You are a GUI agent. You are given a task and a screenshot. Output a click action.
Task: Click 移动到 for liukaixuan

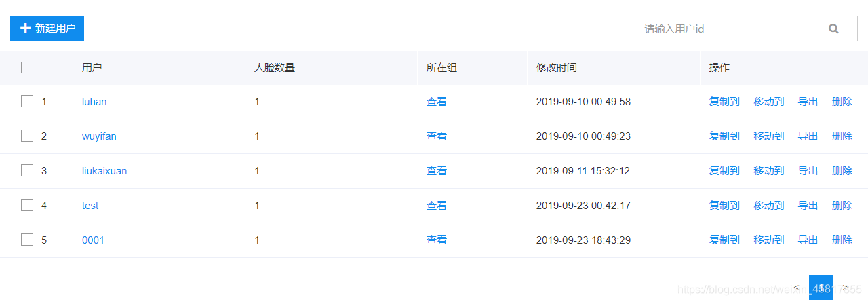point(769,171)
